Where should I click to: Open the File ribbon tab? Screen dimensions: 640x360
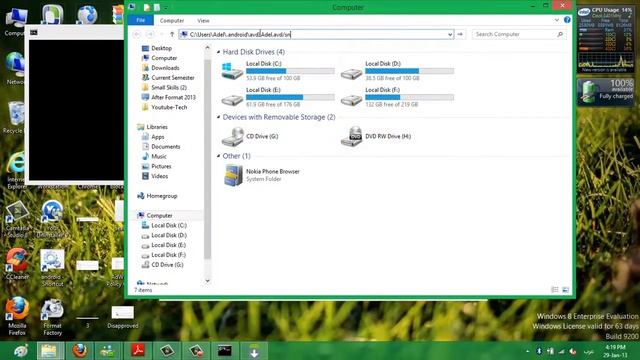140,20
